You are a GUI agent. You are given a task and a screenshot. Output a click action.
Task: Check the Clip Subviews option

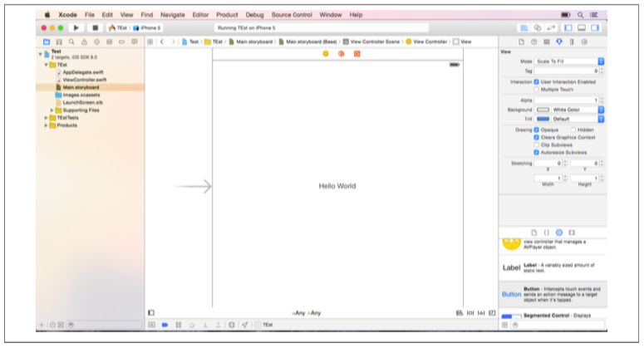tap(537, 145)
